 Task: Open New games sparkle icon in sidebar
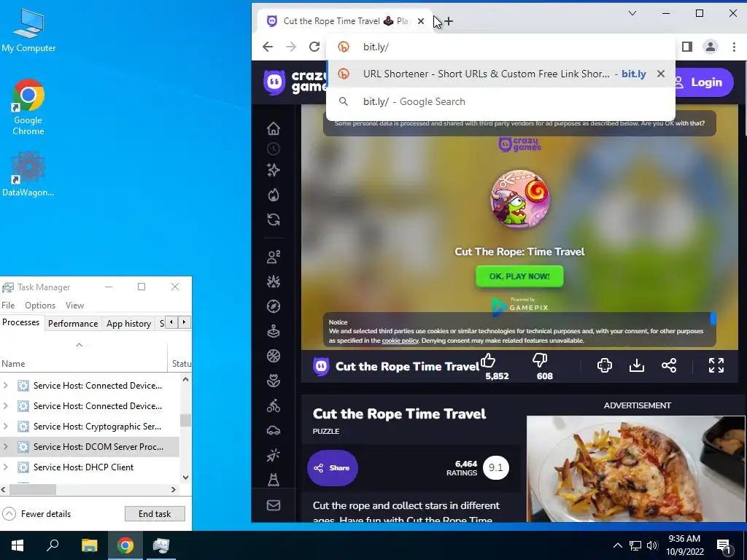tap(274, 170)
